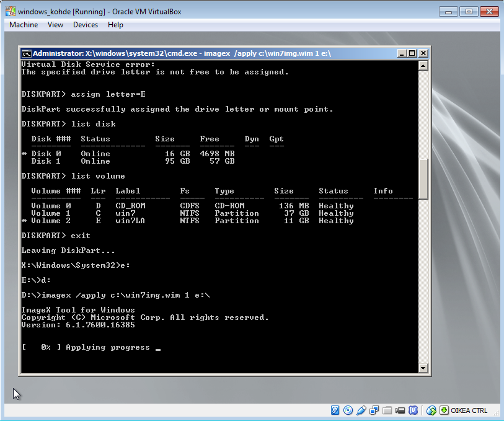Minimize the cmd.exe console window

[402, 53]
